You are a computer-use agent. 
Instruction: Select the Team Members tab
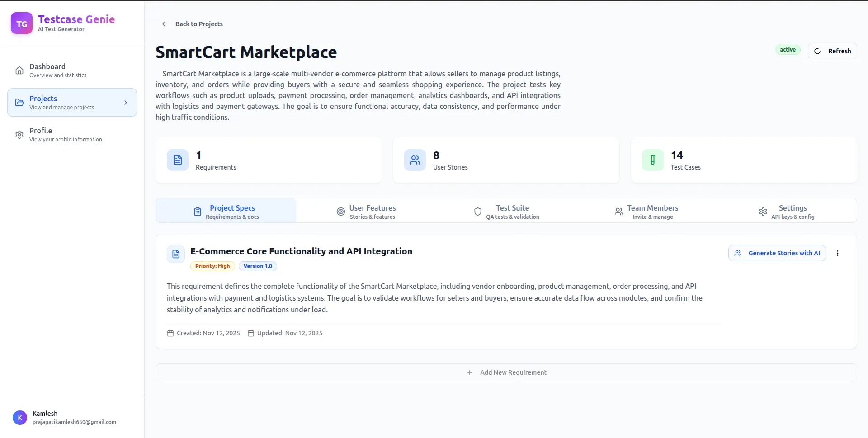click(646, 212)
